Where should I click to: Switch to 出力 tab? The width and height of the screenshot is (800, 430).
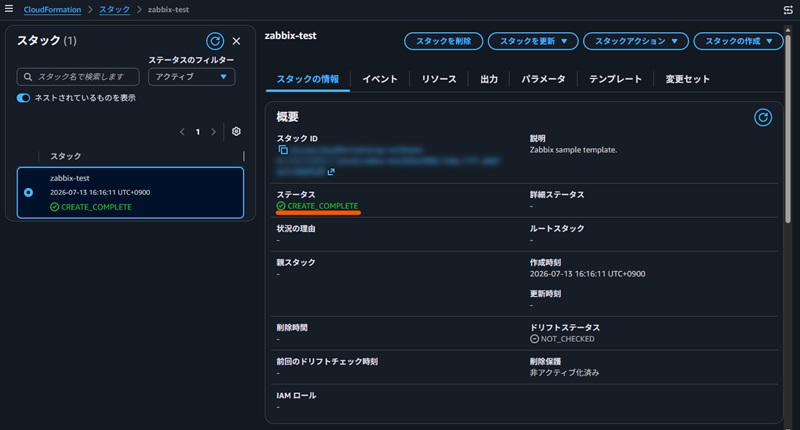489,79
